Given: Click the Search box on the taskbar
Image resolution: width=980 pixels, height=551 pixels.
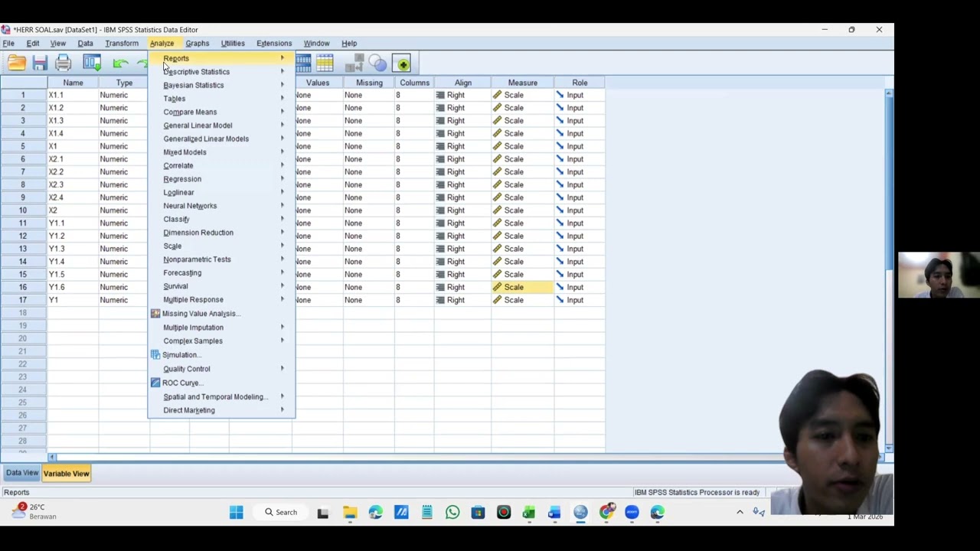Looking at the screenshot, I should [x=281, y=512].
